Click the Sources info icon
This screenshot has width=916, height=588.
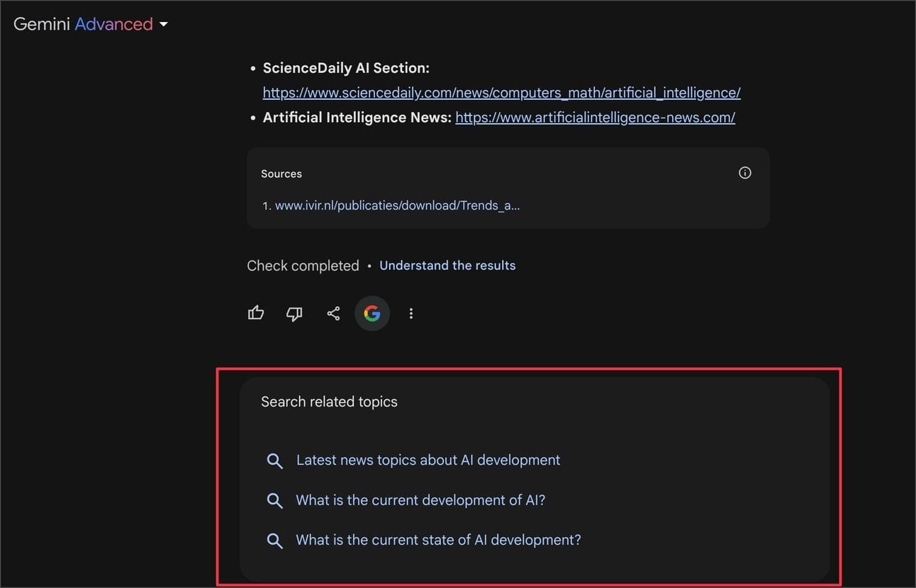(744, 173)
